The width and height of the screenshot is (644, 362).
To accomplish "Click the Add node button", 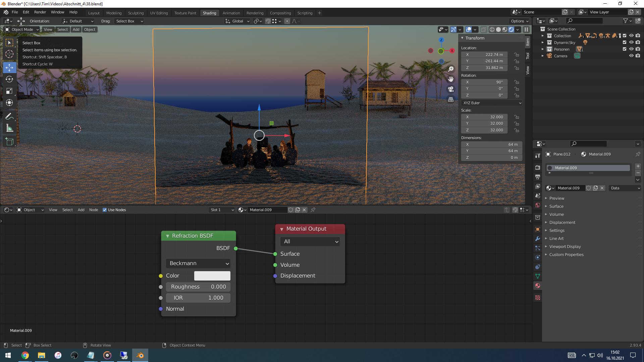I will click(81, 209).
